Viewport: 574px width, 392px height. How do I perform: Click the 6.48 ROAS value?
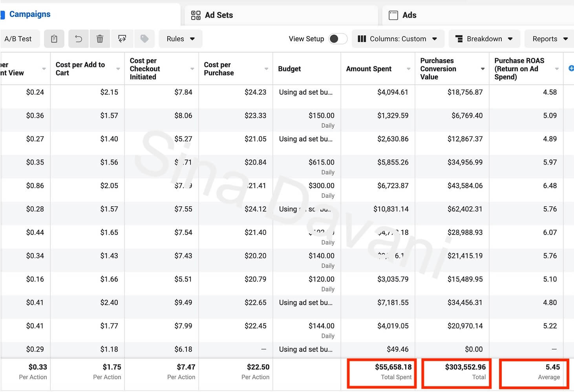pos(550,186)
